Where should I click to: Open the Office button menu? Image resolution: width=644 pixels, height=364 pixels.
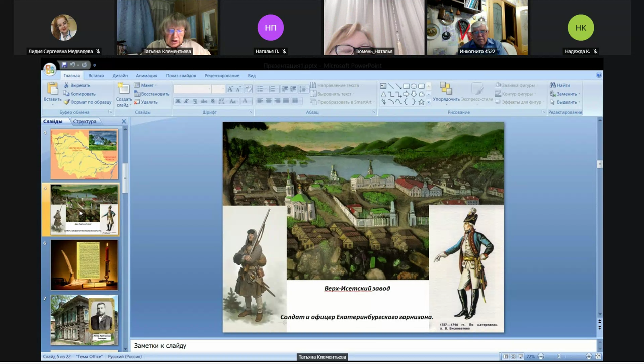[x=49, y=69]
